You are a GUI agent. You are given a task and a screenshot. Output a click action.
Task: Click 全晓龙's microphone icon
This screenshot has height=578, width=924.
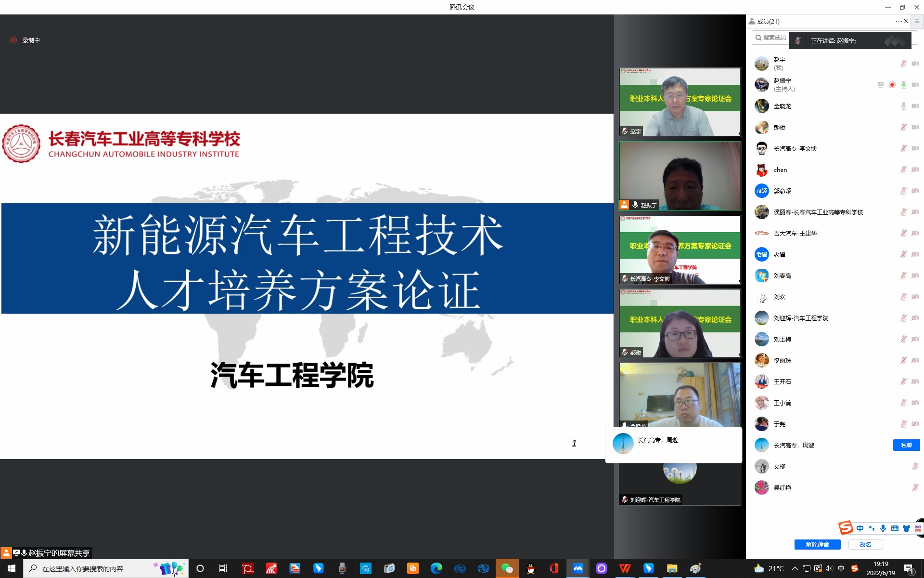(x=903, y=106)
